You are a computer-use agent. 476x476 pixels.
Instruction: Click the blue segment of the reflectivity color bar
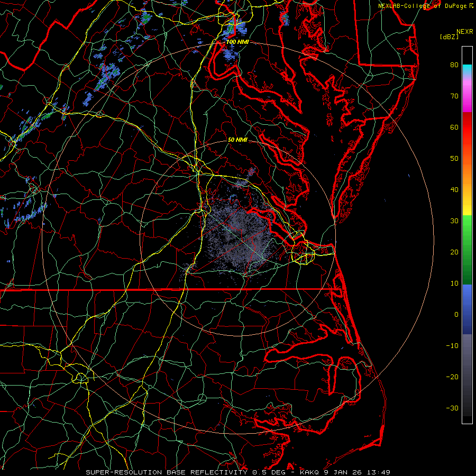pyautogui.click(x=467, y=309)
